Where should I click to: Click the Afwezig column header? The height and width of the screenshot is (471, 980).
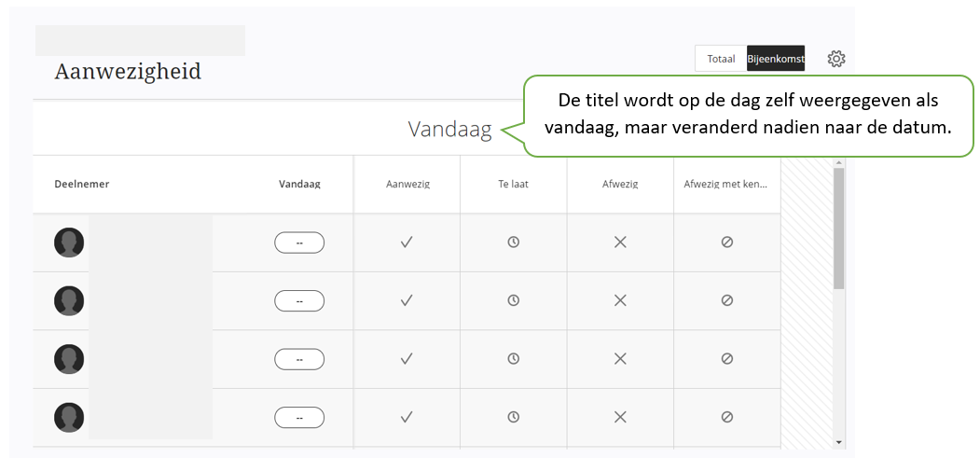(620, 185)
